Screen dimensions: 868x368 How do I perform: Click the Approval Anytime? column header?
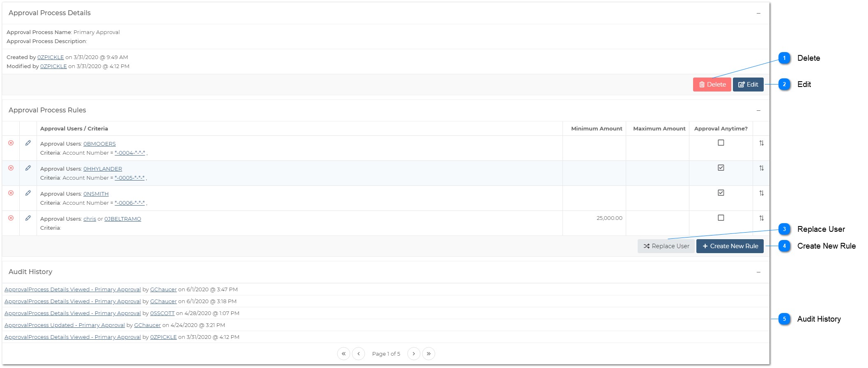tap(721, 129)
